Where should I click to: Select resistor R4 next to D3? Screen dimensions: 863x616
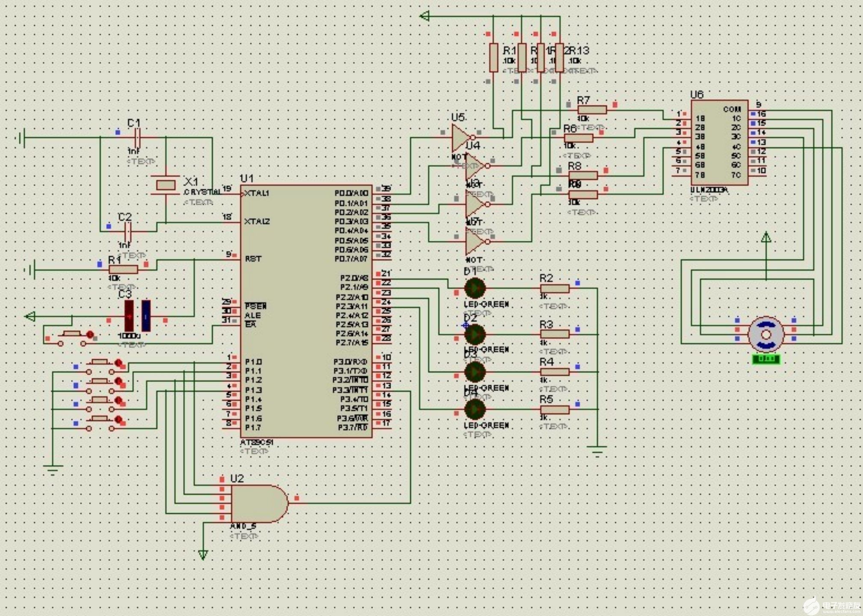click(x=555, y=372)
